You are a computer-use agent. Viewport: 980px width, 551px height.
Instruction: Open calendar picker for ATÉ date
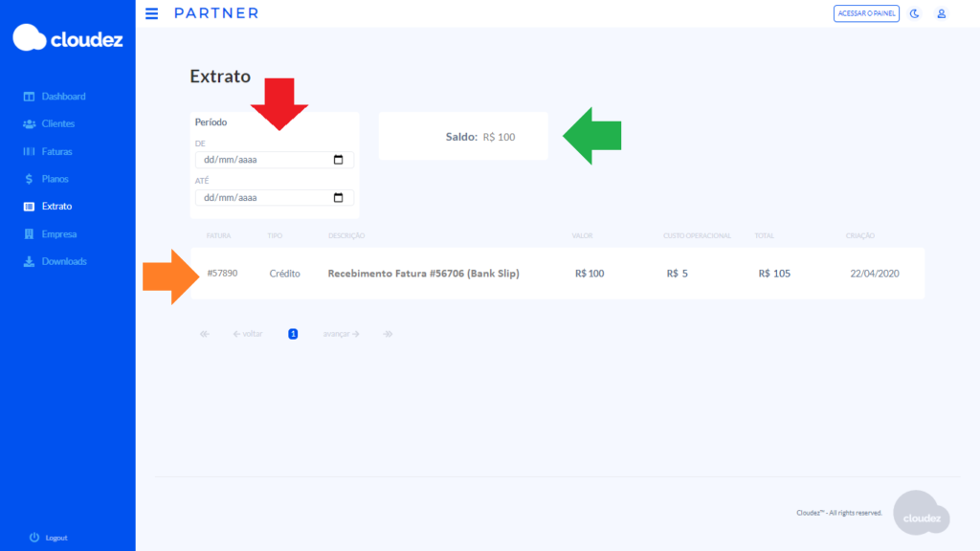(338, 198)
